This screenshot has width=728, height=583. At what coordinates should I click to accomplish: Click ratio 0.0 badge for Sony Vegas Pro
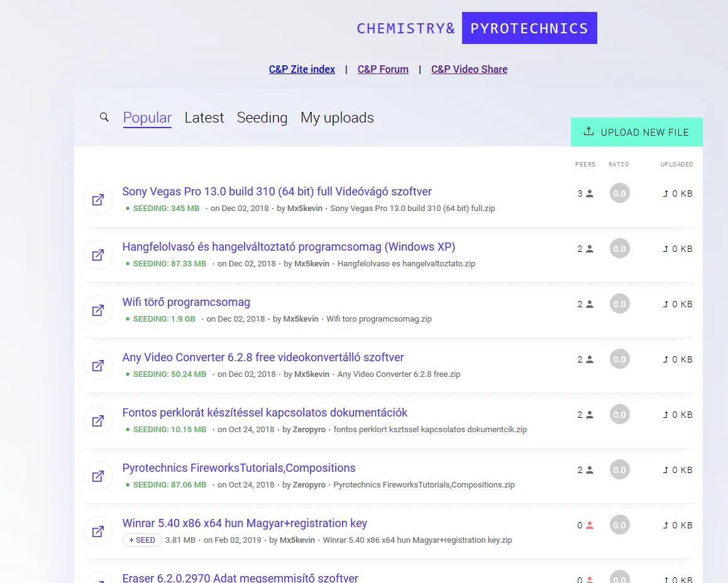(x=619, y=193)
